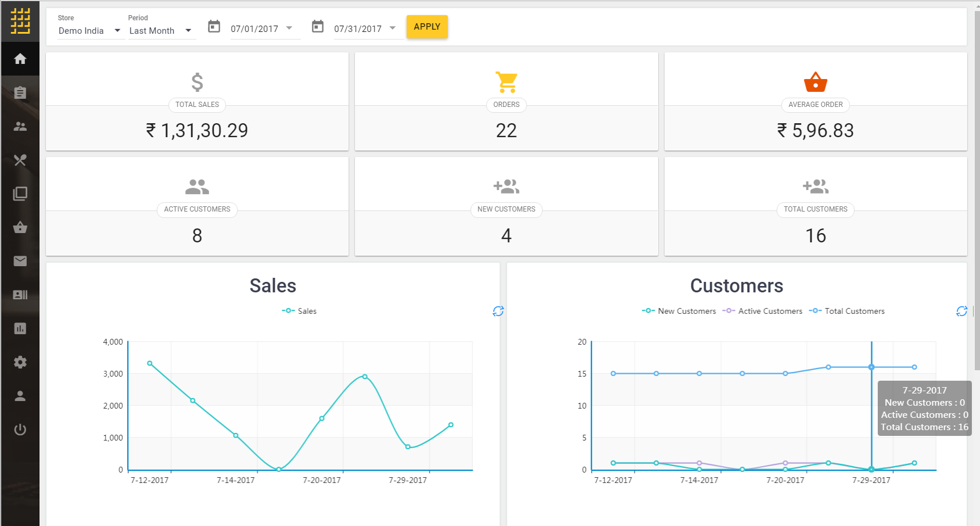
Task: Click the ORDERS label chip
Action: click(x=507, y=105)
